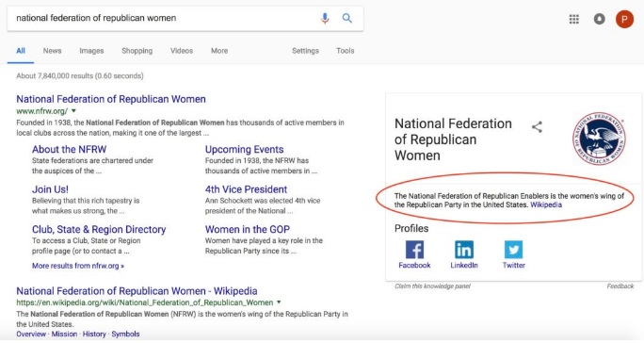Switch to the Videos tab

pyautogui.click(x=182, y=51)
